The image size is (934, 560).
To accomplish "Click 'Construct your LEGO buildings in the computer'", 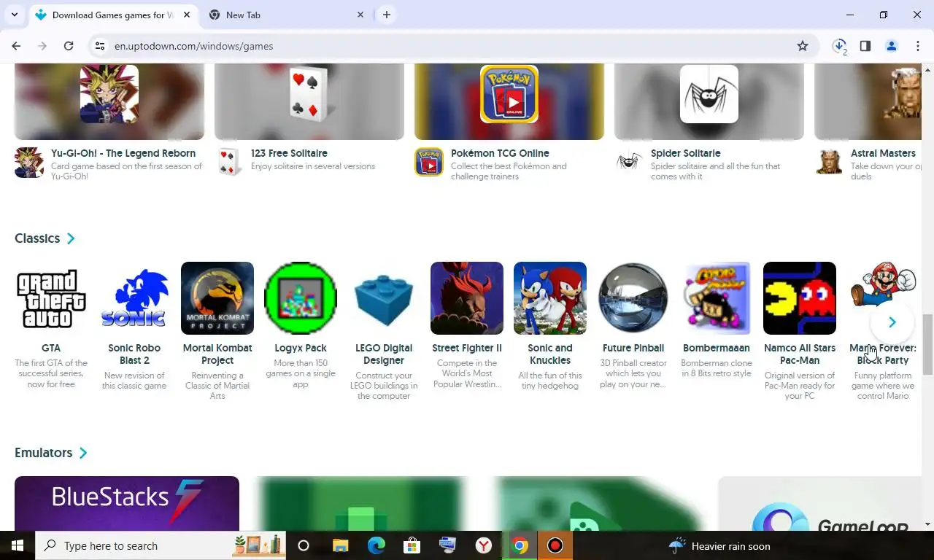I will point(384,386).
